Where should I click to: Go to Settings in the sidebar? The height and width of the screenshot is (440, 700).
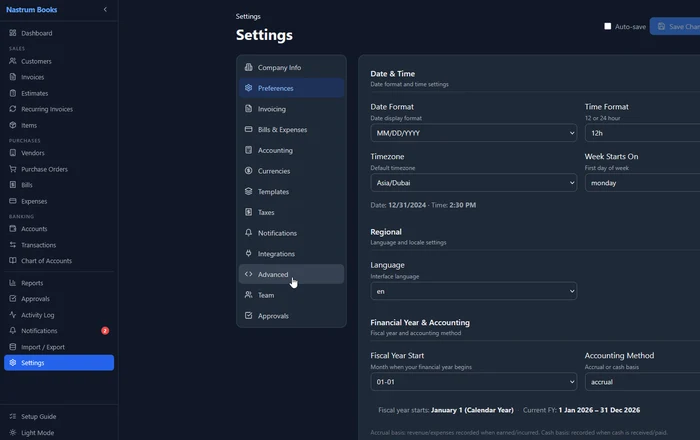pos(59,363)
